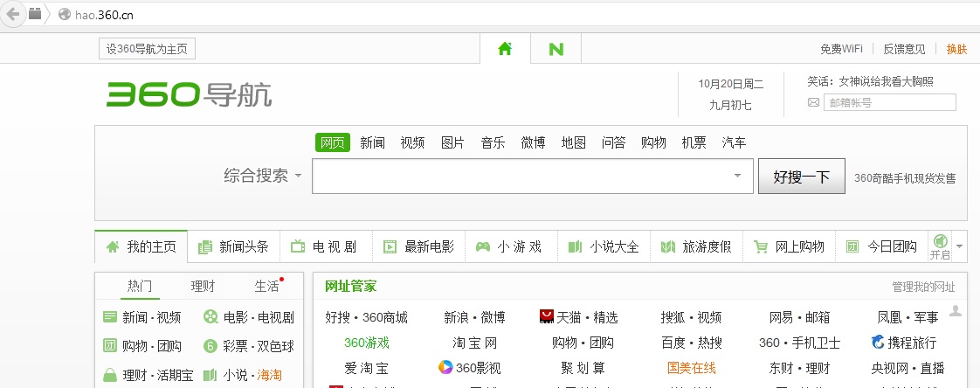Screen dimensions: 980x388
Task: Click the 网上购物 shopping cart icon
Action: (761, 246)
